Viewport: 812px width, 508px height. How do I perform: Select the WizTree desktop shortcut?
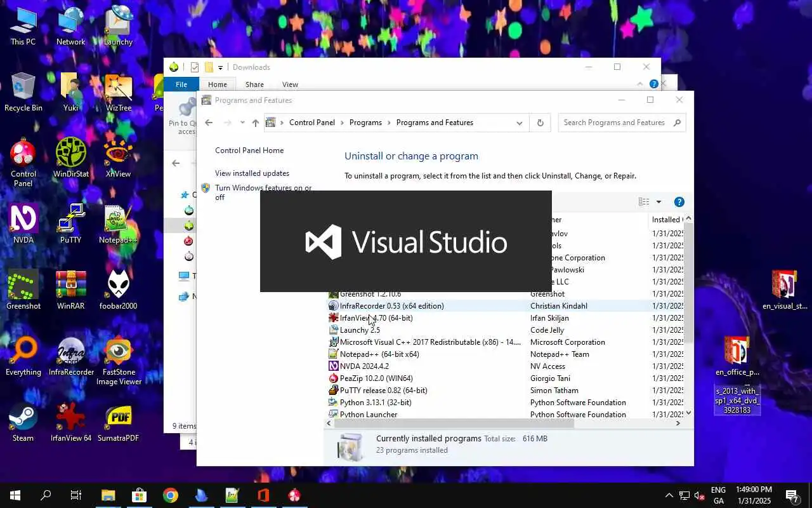[118, 93]
